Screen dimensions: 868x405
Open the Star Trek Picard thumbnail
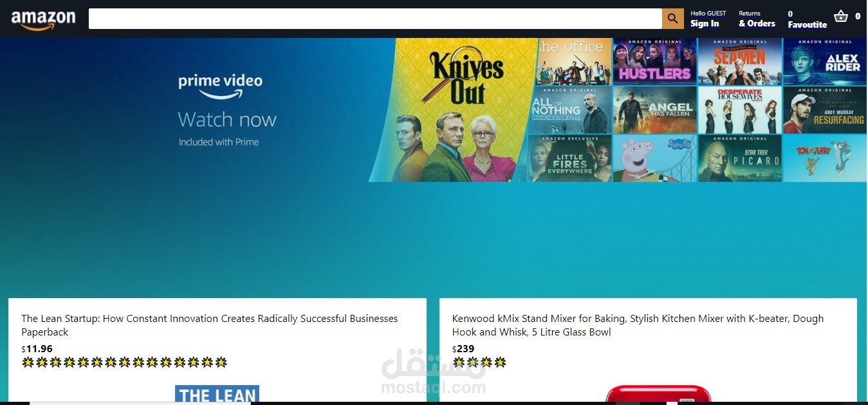point(740,158)
